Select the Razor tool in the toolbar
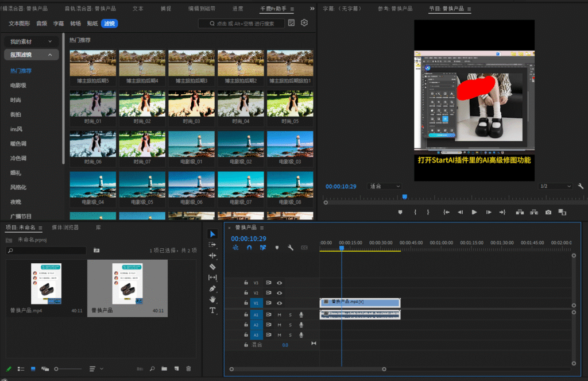 tap(212, 267)
